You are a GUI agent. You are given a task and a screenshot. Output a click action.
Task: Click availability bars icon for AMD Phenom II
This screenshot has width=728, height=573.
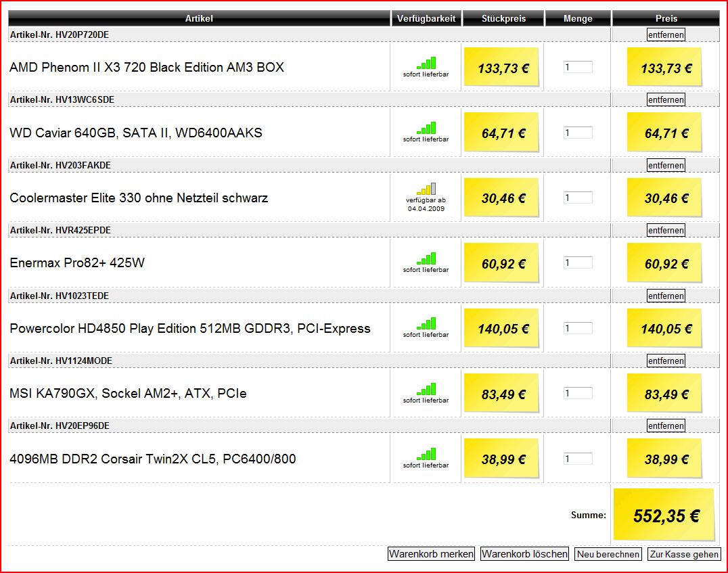coord(426,63)
